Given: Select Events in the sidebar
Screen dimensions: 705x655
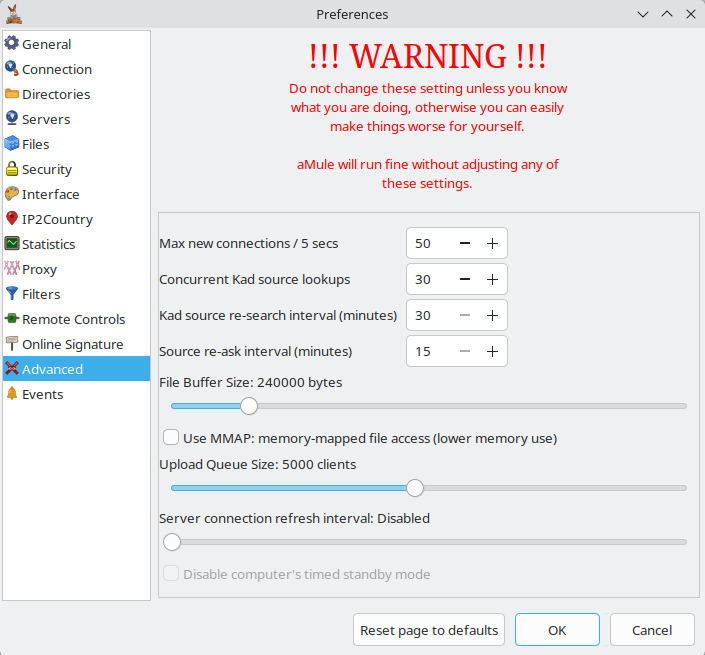Looking at the screenshot, I should coord(76,394).
